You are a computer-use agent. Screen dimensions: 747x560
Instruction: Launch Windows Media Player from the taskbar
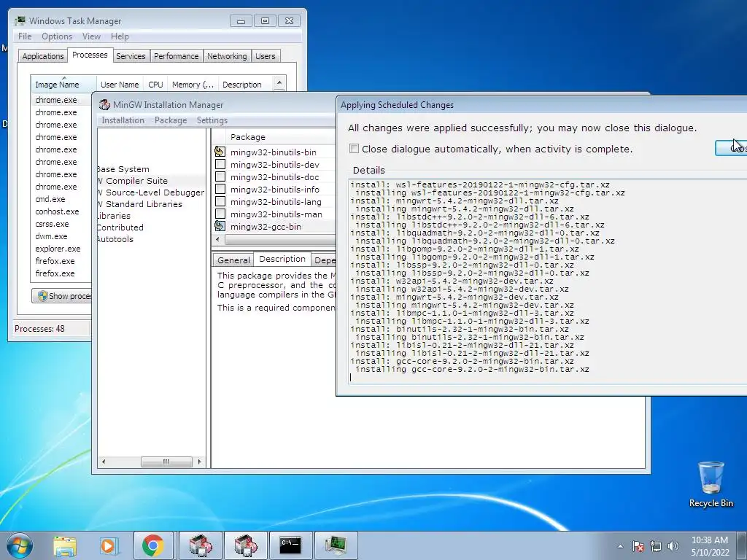109,545
